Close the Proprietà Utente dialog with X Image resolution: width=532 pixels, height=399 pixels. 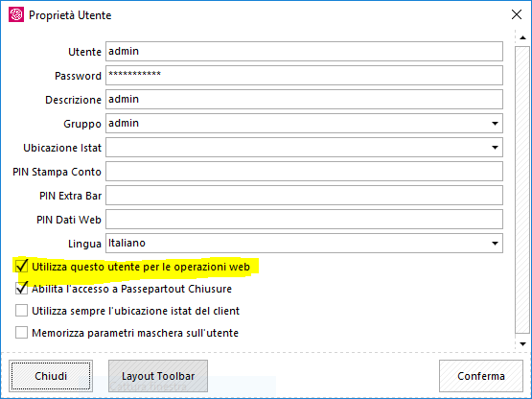517,14
